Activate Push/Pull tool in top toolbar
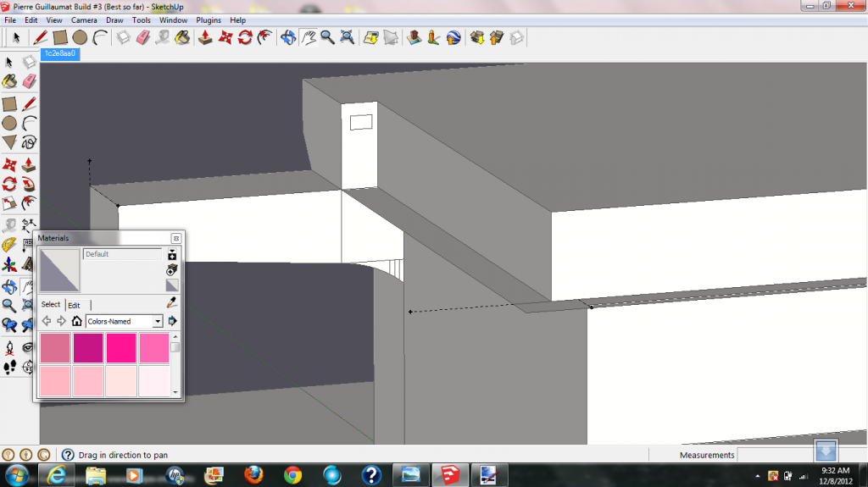This screenshot has width=868, height=487. click(205, 37)
